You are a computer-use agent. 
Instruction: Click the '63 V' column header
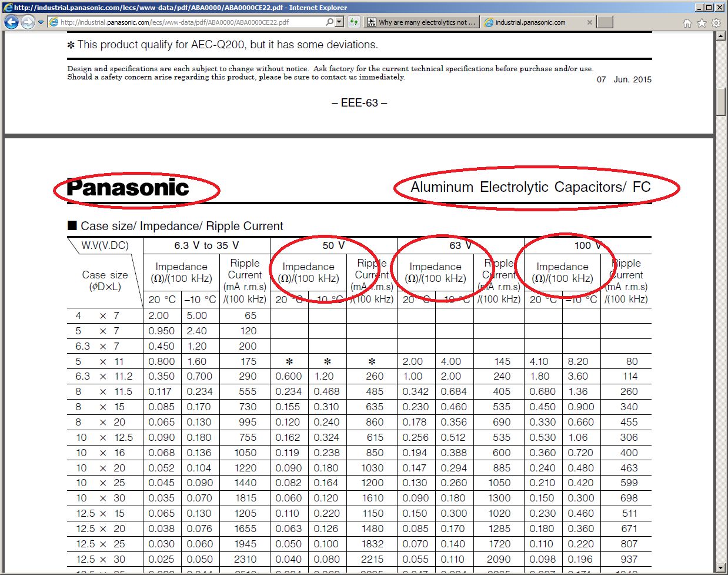[460, 245]
